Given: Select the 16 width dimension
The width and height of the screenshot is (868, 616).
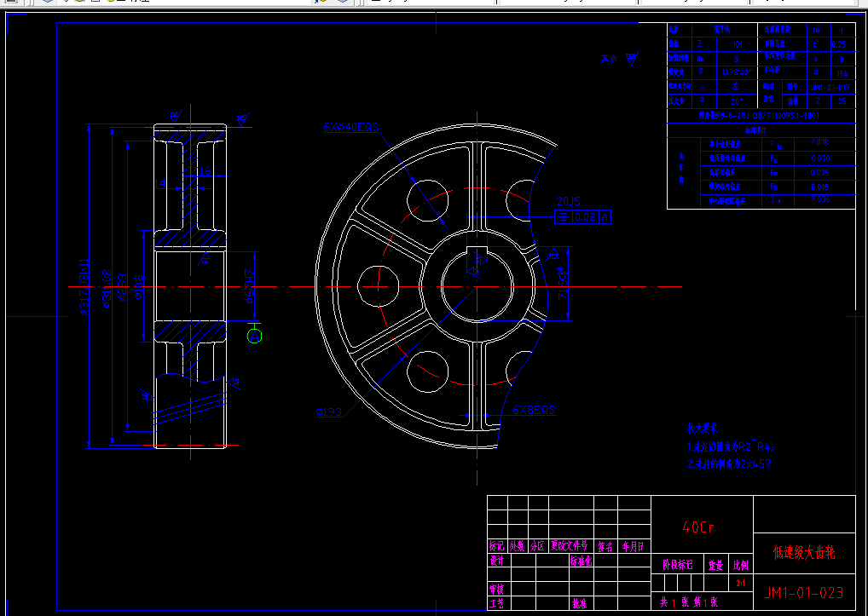Looking at the screenshot, I should 205,171.
